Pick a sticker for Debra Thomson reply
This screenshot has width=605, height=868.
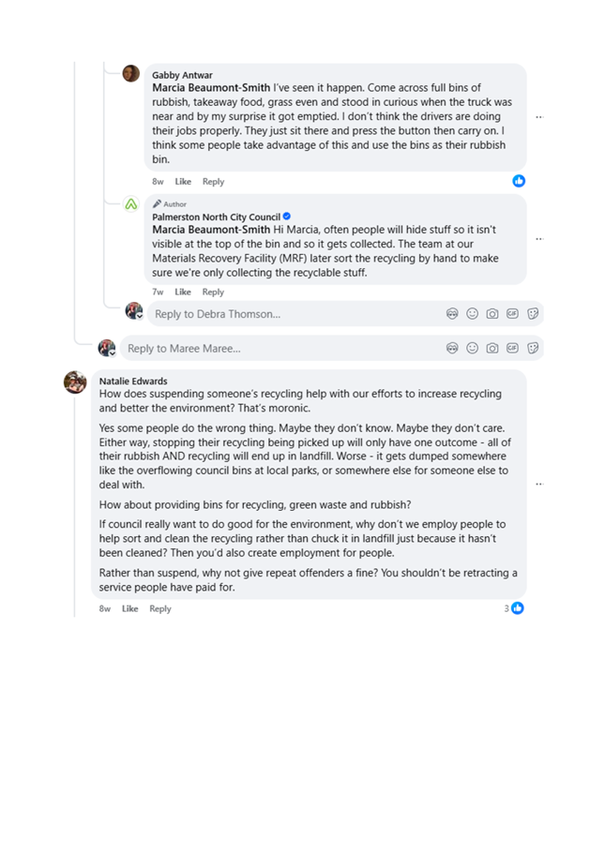[x=533, y=314]
